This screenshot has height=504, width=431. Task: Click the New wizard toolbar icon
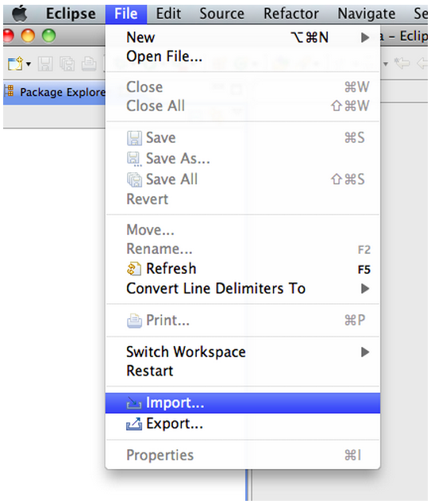click(x=15, y=63)
